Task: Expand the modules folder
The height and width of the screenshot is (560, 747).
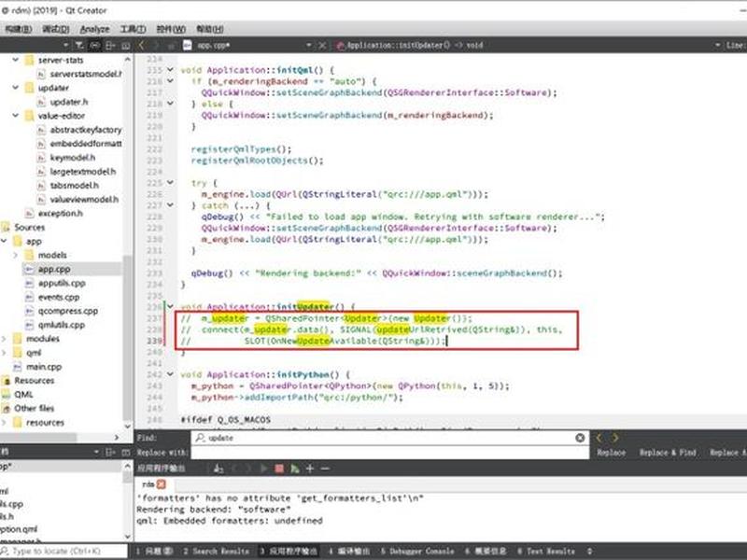Action: click(x=4, y=339)
